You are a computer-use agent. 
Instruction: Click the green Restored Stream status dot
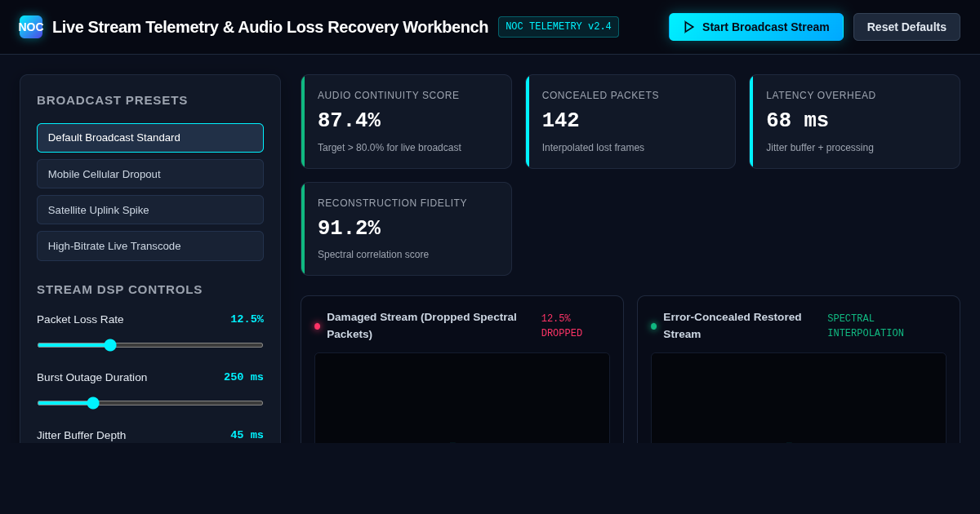point(653,326)
